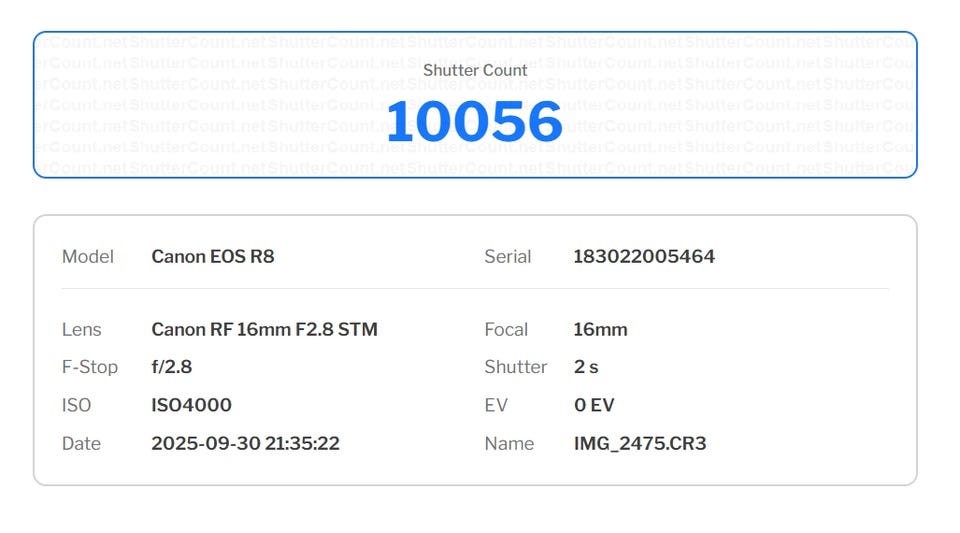This screenshot has width=960, height=533.
Task: Select lens value 'Canon RF 16mm F2.8 STM'
Action: click(x=264, y=330)
